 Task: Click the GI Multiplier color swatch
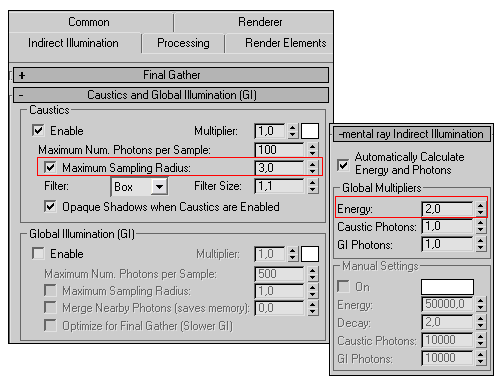pos(310,254)
